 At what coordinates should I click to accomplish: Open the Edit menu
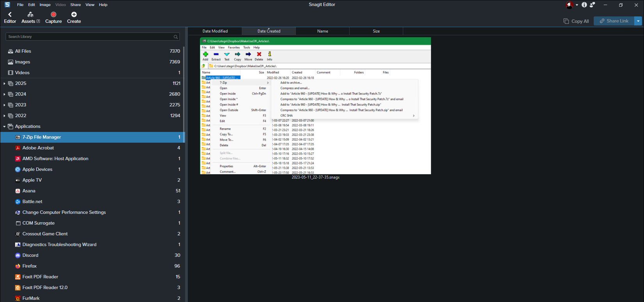pyautogui.click(x=32, y=5)
